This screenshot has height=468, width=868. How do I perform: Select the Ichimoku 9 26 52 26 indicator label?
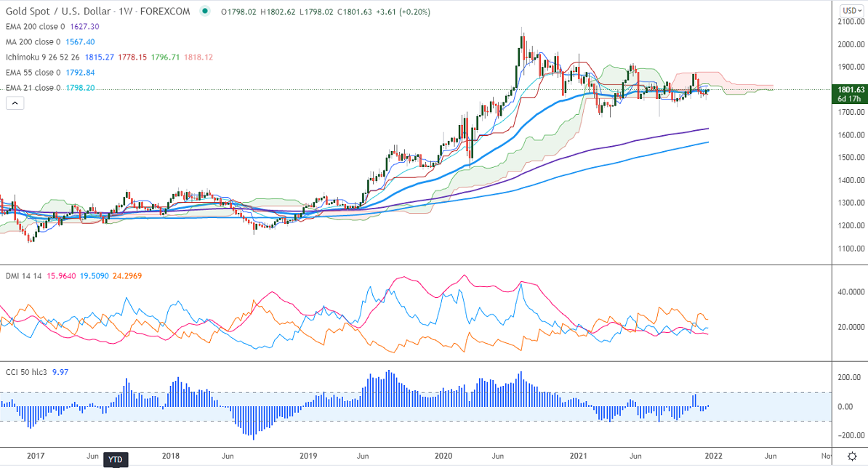(43, 57)
